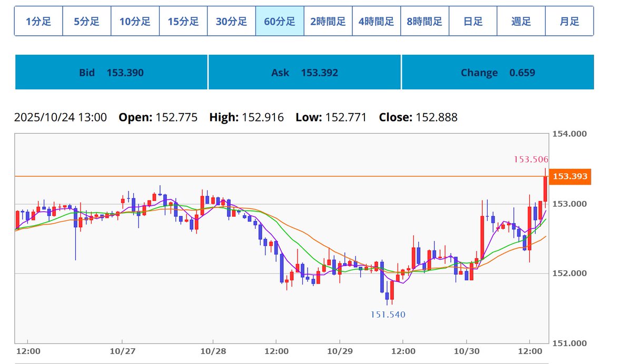
Task: Click the orange 153.393 current price label
Action: (570, 176)
